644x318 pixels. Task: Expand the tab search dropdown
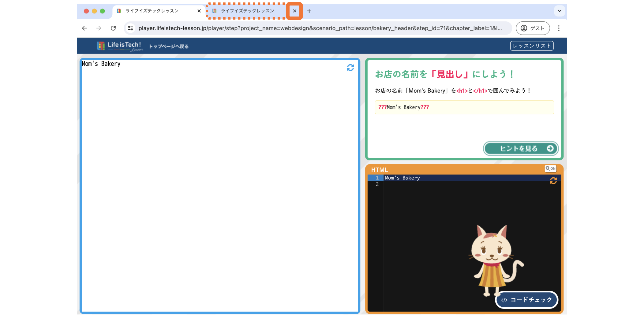coord(560,11)
